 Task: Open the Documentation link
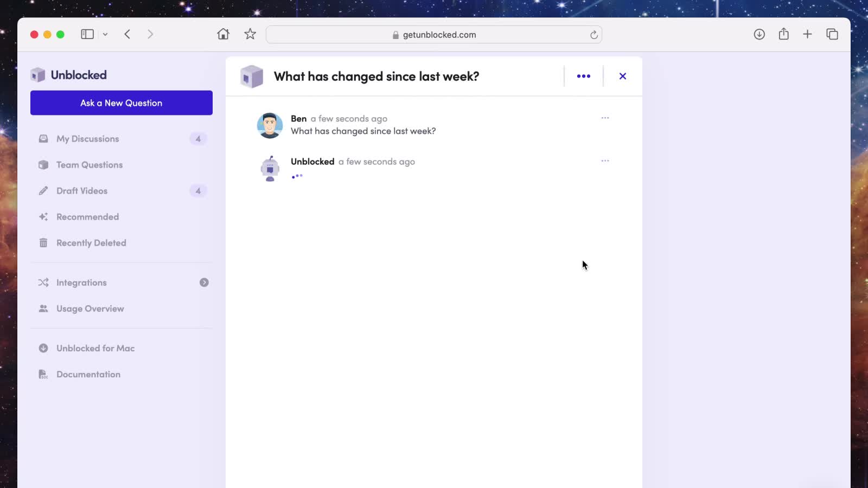pyautogui.click(x=88, y=374)
